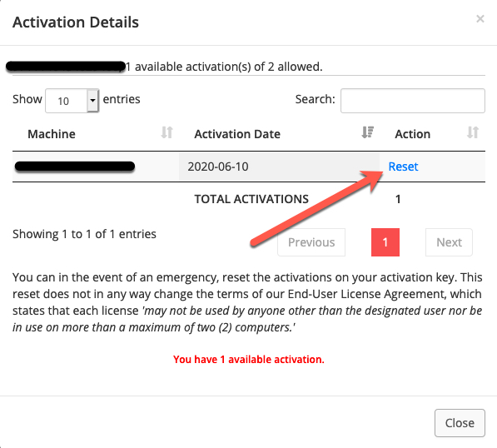Sort by the Activation Date header label
497x448 pixels.
(x=237, y=134)
